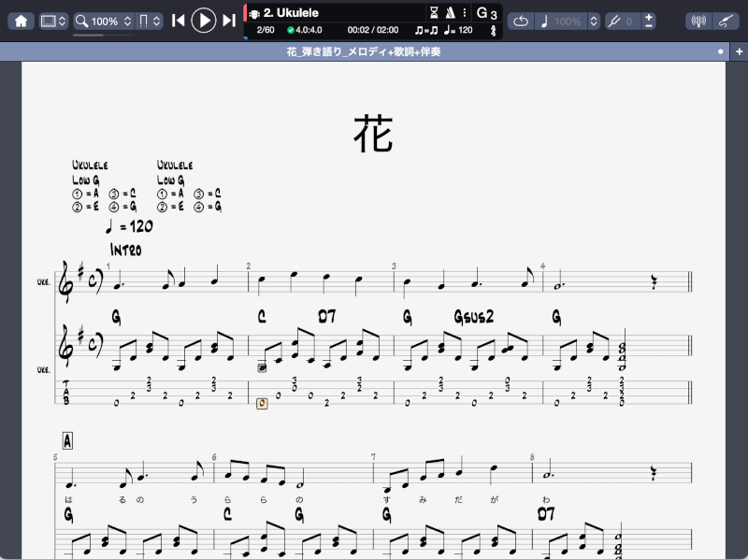Toggle the metronome
Screen dimensions: 748x560
(x=450, y=13)
